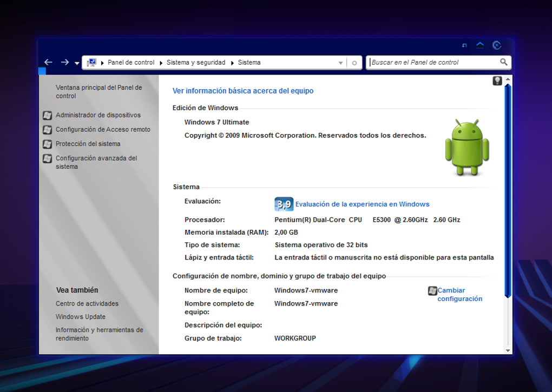Click the green Android robot logo

[467, 147]
